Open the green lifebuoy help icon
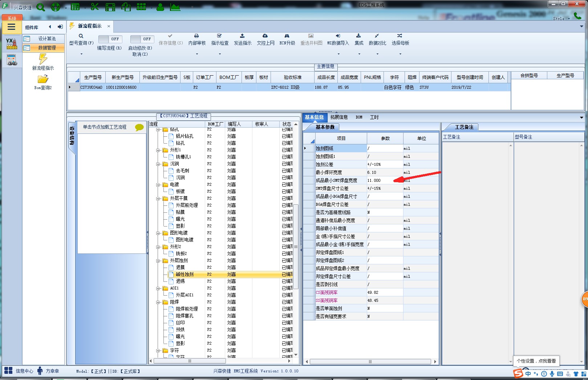The height and width of the screenshot is (380, 588). [x=56, y=7]
